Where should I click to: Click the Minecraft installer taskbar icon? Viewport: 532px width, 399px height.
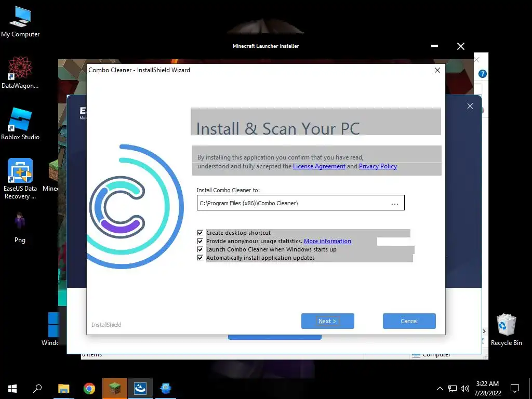115,389
